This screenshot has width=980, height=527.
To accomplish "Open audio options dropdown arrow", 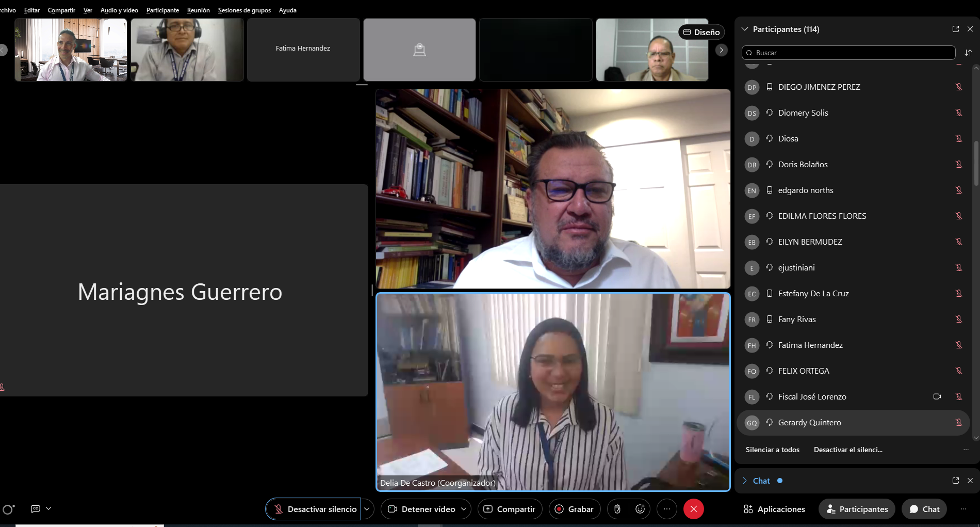I will tap(367, 509).
